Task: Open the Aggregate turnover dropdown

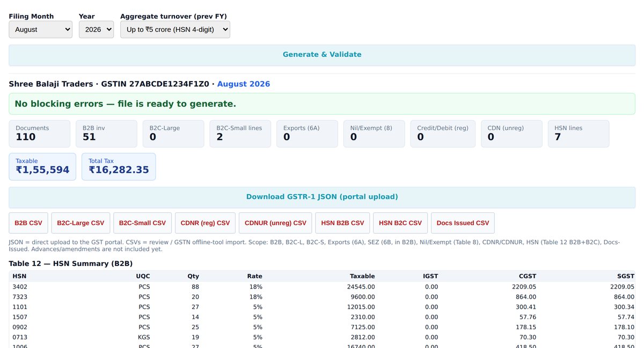Action: pyautogui.click(x=175, y=29)
